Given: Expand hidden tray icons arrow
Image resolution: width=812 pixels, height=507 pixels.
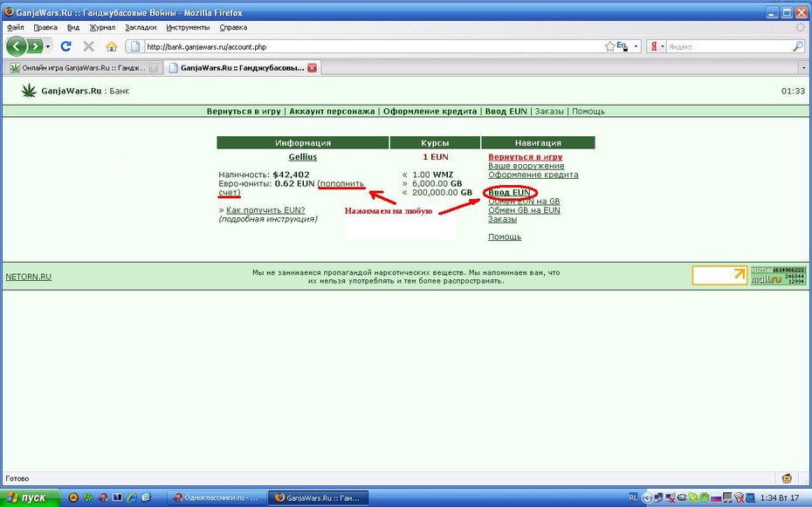Looking at the screenshot, I should [647, 497].
